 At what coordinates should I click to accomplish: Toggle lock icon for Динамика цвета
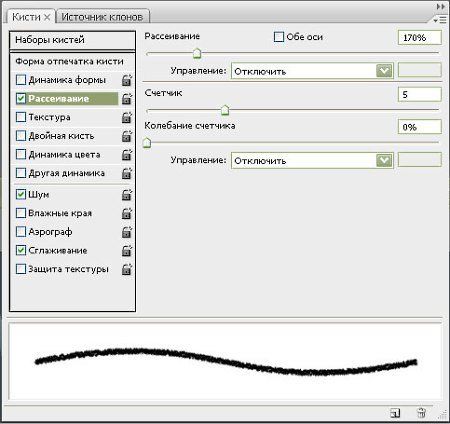pyautogui.click(x=127, y=155)
